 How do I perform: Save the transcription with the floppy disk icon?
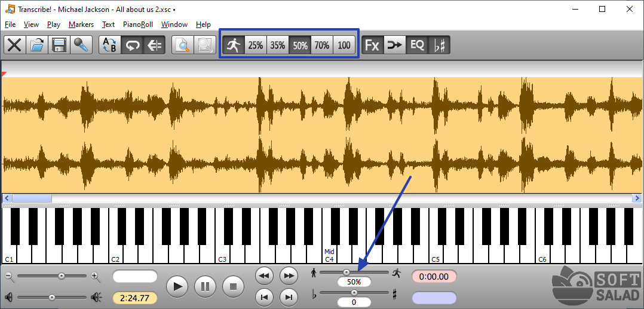click(59, 45)
